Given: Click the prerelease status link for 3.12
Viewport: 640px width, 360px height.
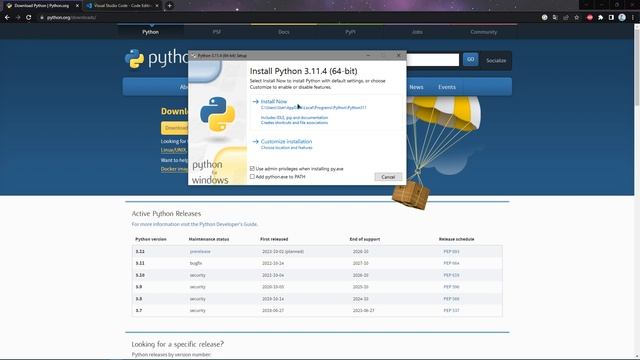Looking at the screenshot, I should point(200,251).
